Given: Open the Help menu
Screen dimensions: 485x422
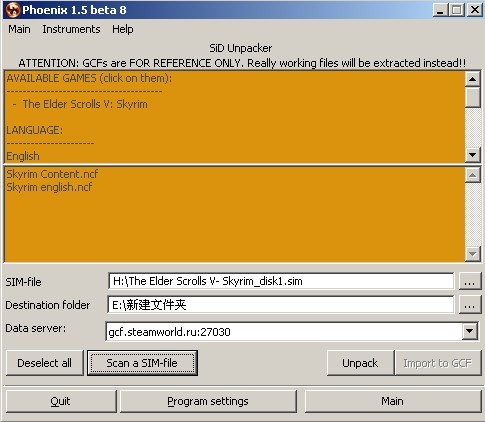Looking at the screenshot, I should tap(123, 29).
